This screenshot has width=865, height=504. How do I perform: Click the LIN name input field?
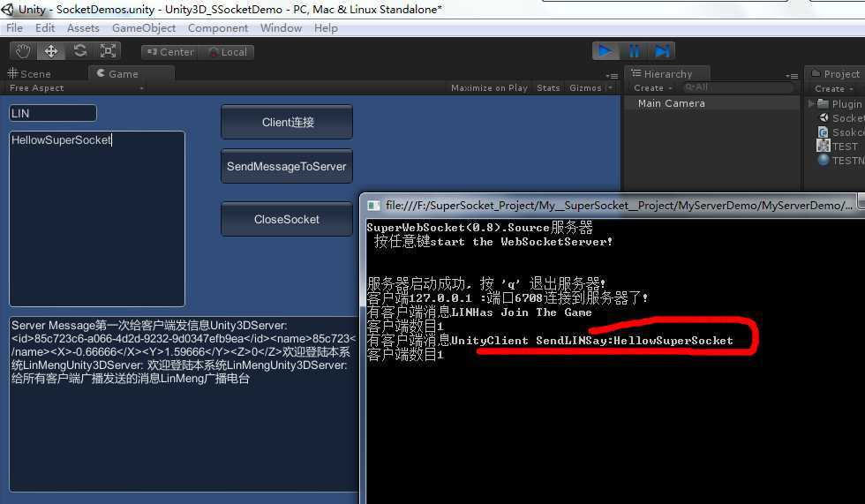point(53,113)
